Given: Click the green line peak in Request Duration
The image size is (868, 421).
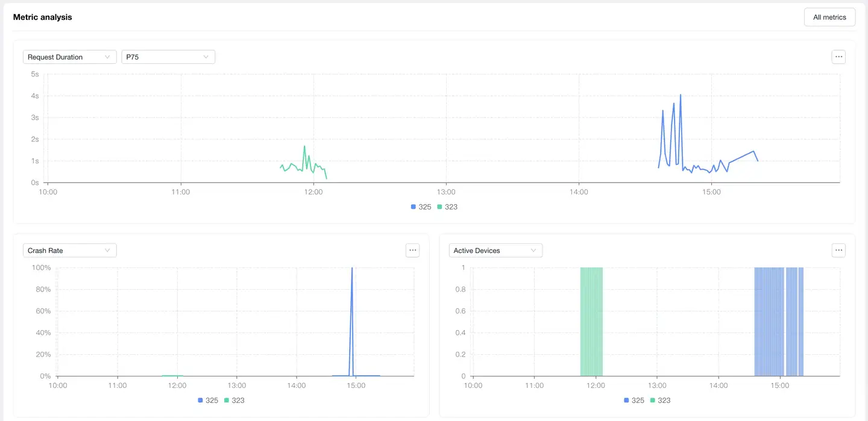Looking at the screenshot, I should pyautogui.click(x=304, y=146).
